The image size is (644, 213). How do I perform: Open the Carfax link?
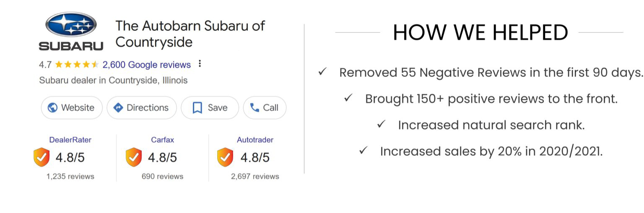[x=162, y=140]
